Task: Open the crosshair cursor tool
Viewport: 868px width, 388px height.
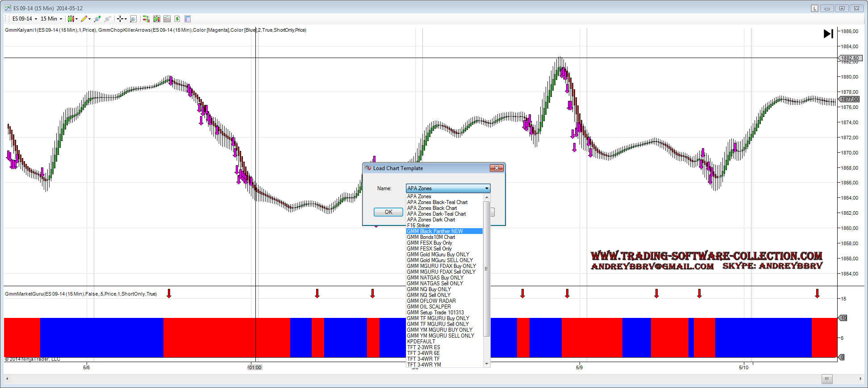Action: (x=120, y=19)
